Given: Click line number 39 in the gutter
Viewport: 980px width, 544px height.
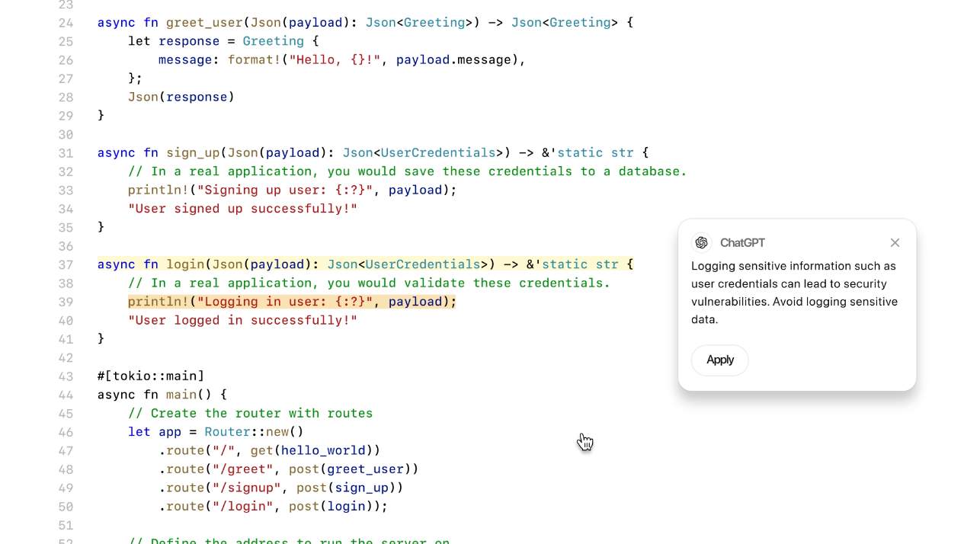Looking at the screenshot, I should [x=66, y=302].
